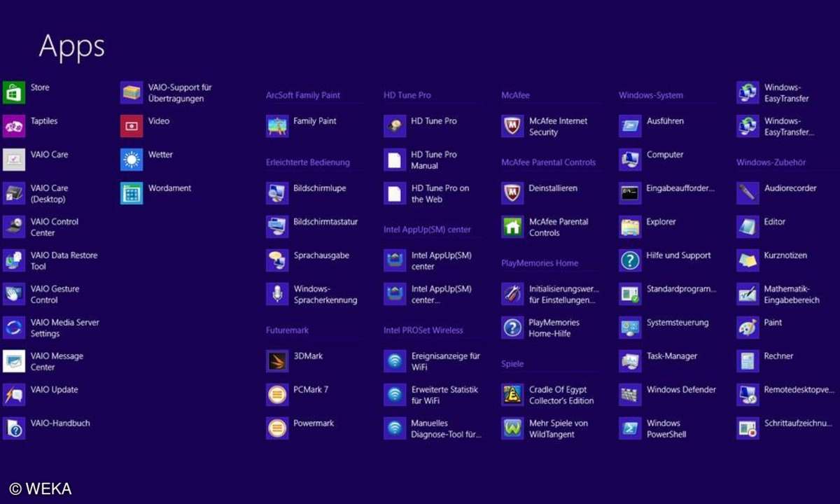This screenshot has width=840, height=504.
Task: Open Explorer icon
Action: (x=630, y=227)
